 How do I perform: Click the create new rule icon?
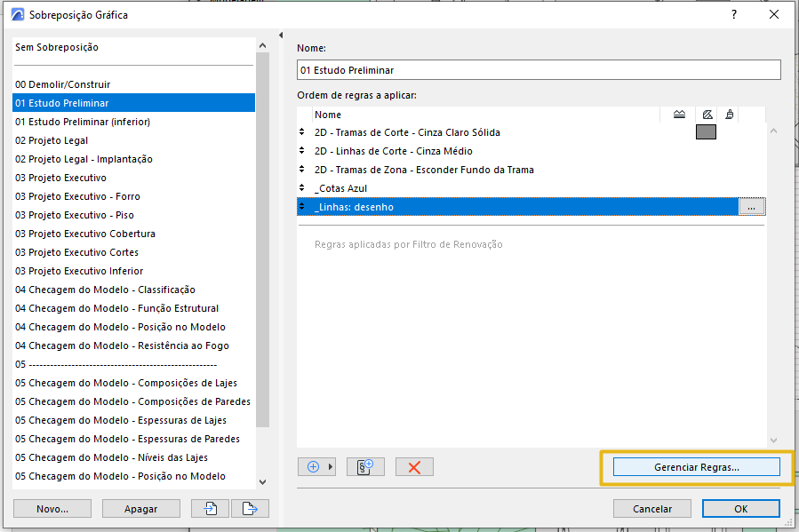pyautogui.click(x=365, y=467)
